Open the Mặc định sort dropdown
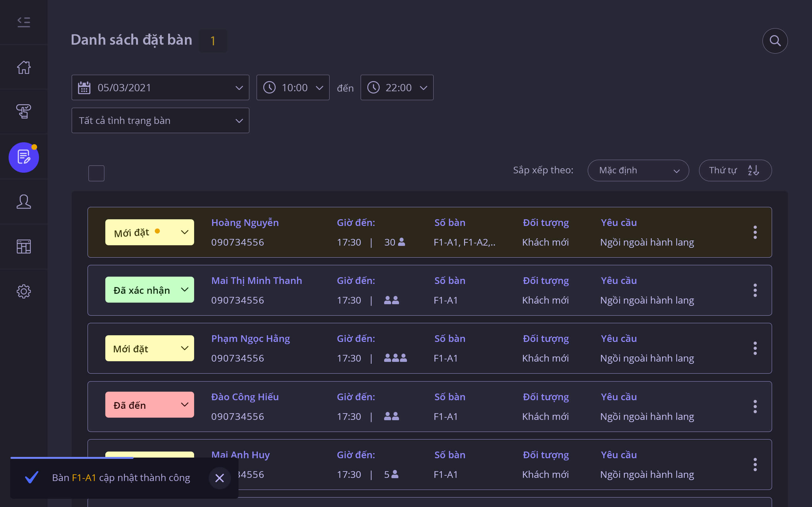Screen dimensions: 812x507 click(x=638, y=170)
